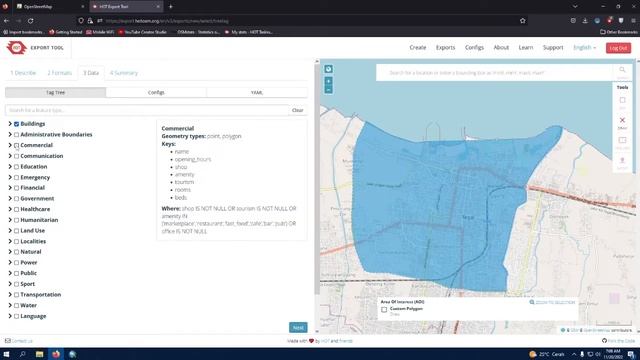Expand the Language tree node
Screen dimensions: 640x360
coord(10,316)
